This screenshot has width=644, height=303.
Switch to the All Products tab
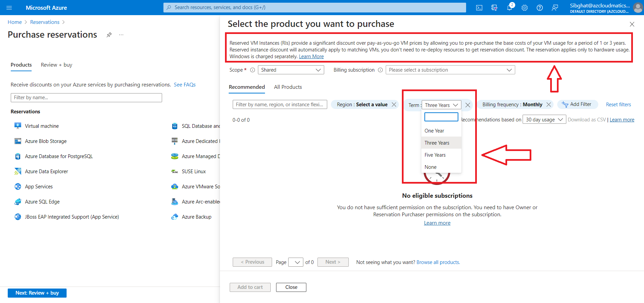coord(288,87)
